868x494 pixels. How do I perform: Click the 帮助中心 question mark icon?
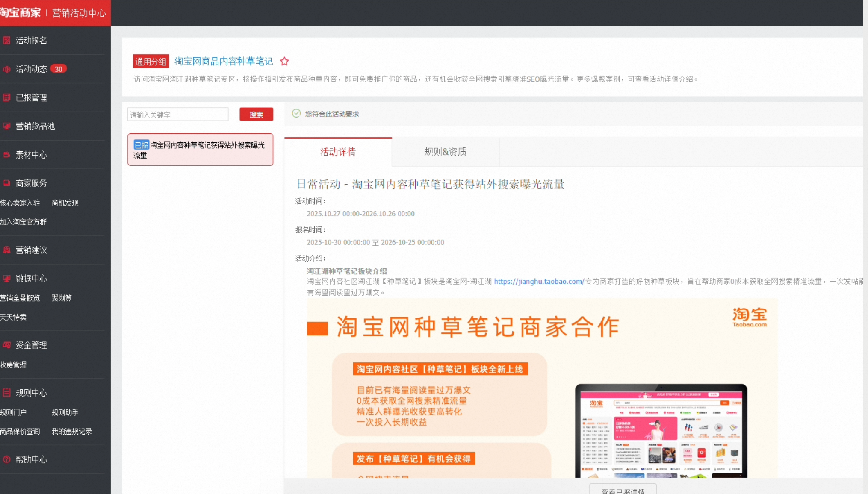click(7, 459)
